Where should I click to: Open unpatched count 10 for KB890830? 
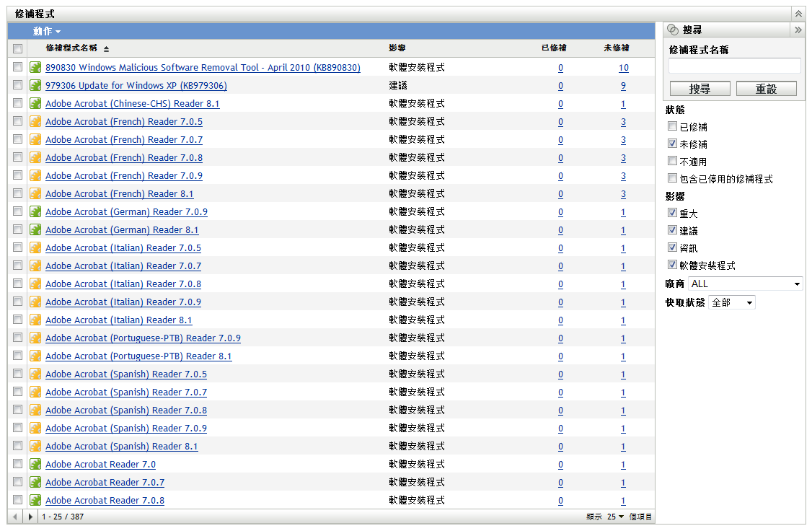(624, 67)
